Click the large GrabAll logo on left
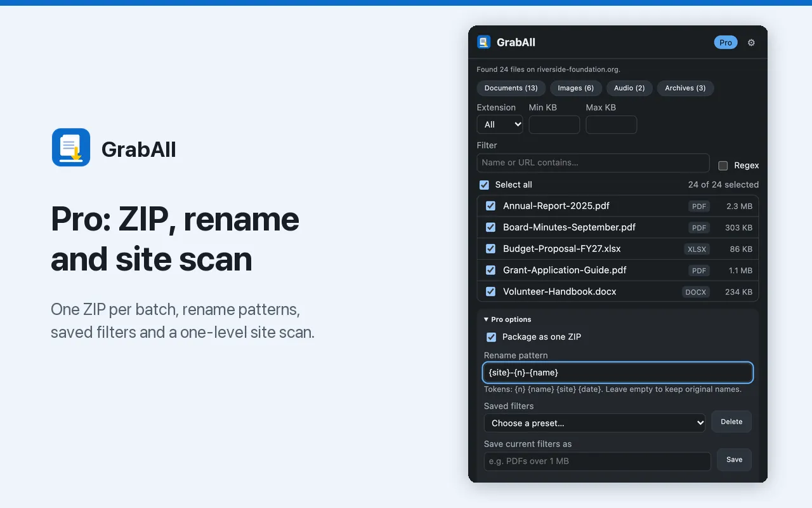This screenshot has width=812, height=508. tap(71, 147)
